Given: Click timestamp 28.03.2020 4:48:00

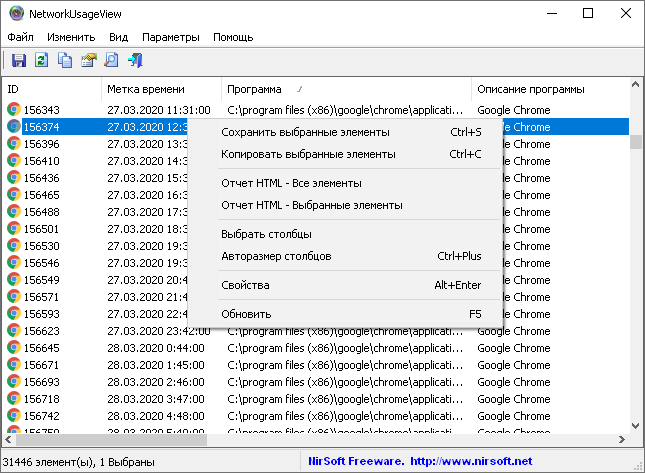Looking at the screenshot, I should (156, 416).
